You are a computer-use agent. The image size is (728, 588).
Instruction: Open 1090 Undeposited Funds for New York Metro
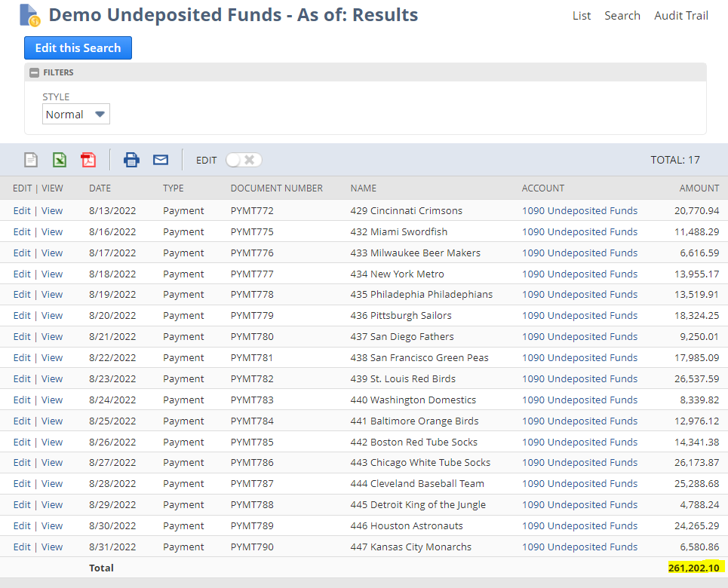(579, 274)
